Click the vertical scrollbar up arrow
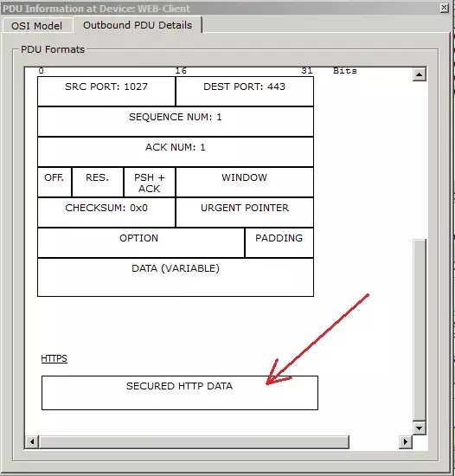Viewport: 455px width, 476px height. [x=420, y=74]
